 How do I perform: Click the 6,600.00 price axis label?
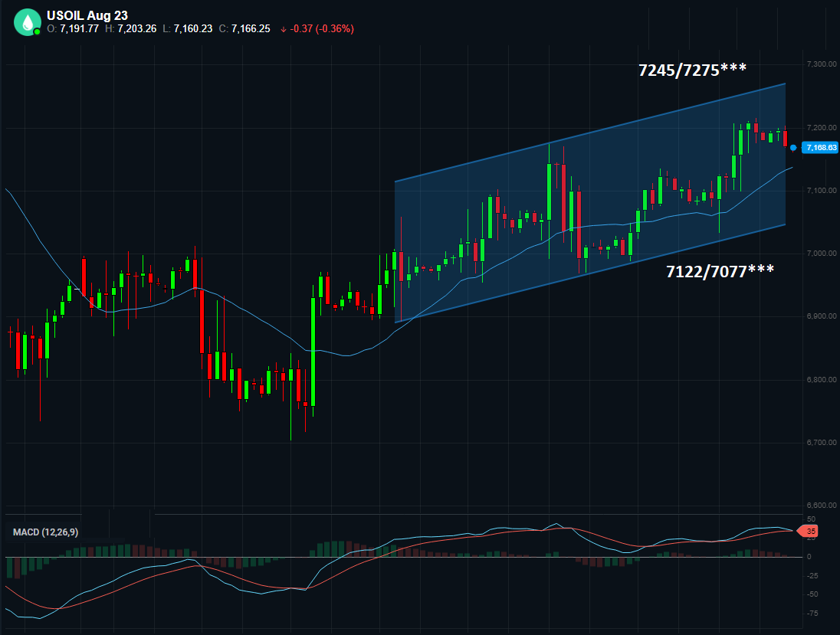[x=822, y=506]
